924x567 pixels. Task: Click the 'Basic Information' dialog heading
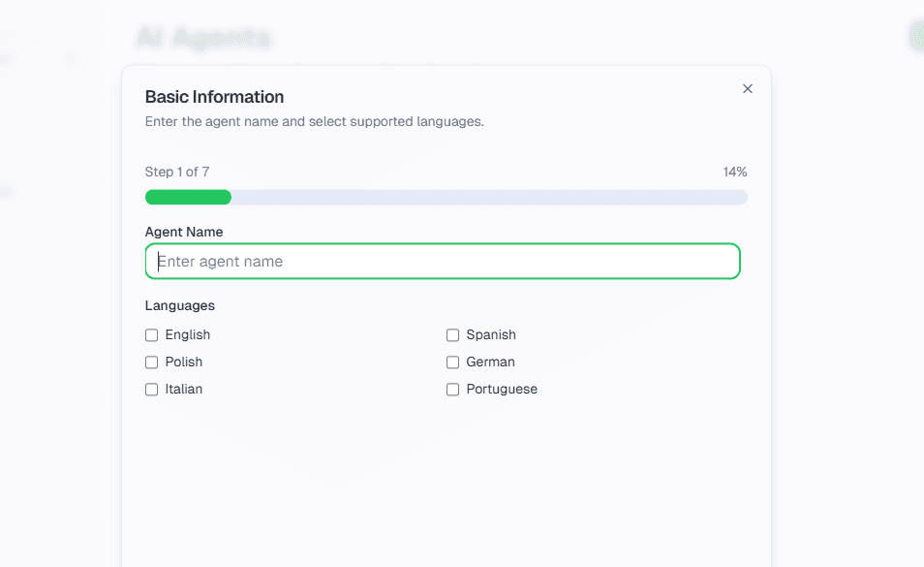click(x=214, y=97)
